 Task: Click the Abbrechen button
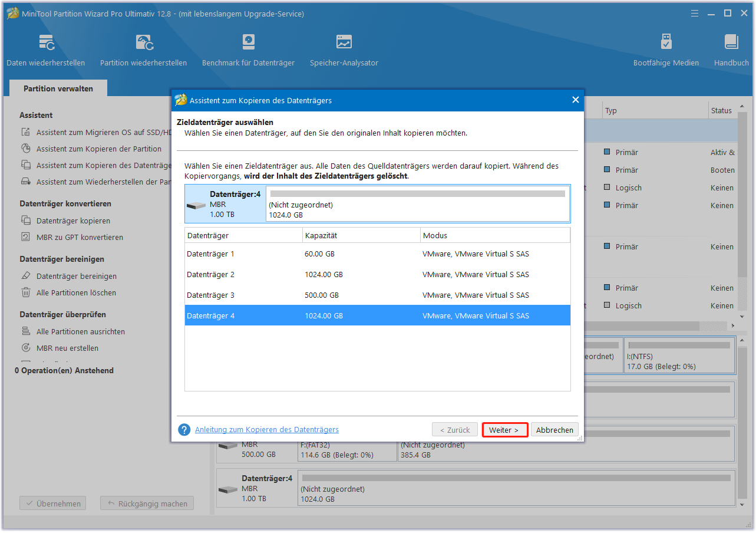(x=554, y=430)
